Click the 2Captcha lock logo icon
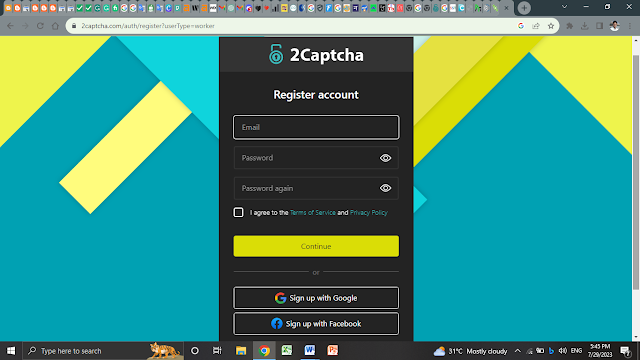Image resolution: width=640 pixels, height=360 pixels. point(276,54)
